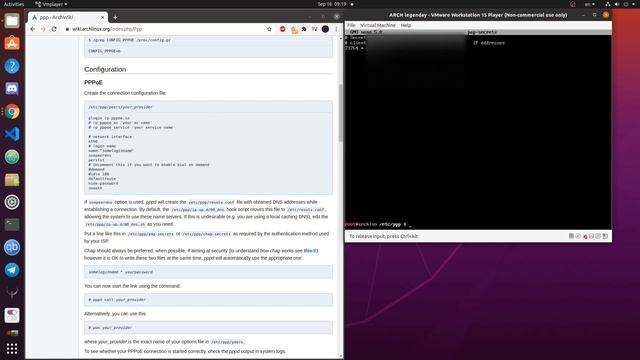This screenshot has height=360, width=640.
Task: Open the Help app in the dock
Action: pos(12,66)
